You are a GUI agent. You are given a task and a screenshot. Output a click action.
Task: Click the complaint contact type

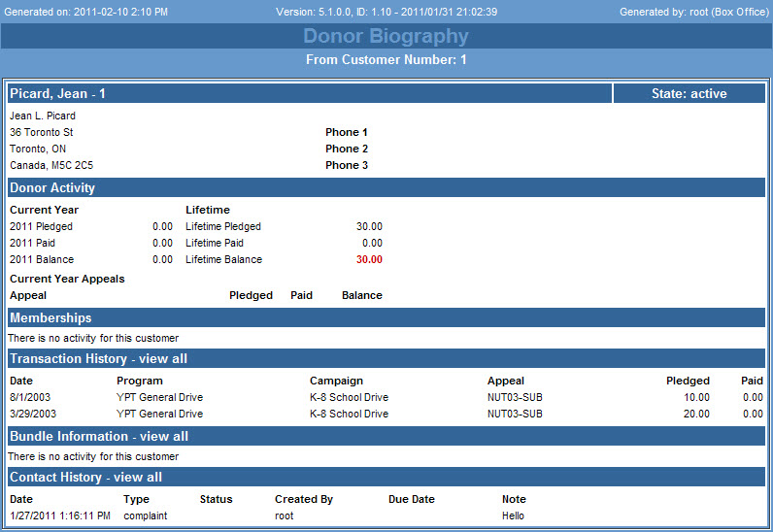tap(146, 515)
